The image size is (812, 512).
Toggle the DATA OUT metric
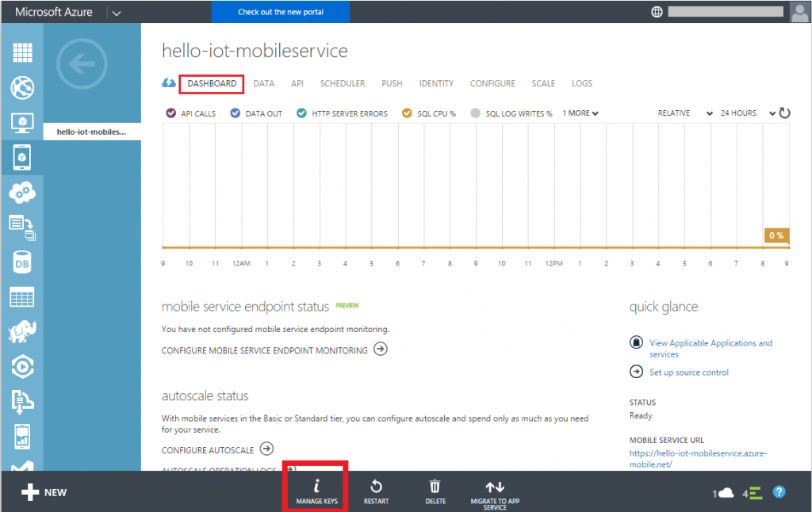pyautogui.click(x=256, y=113)
